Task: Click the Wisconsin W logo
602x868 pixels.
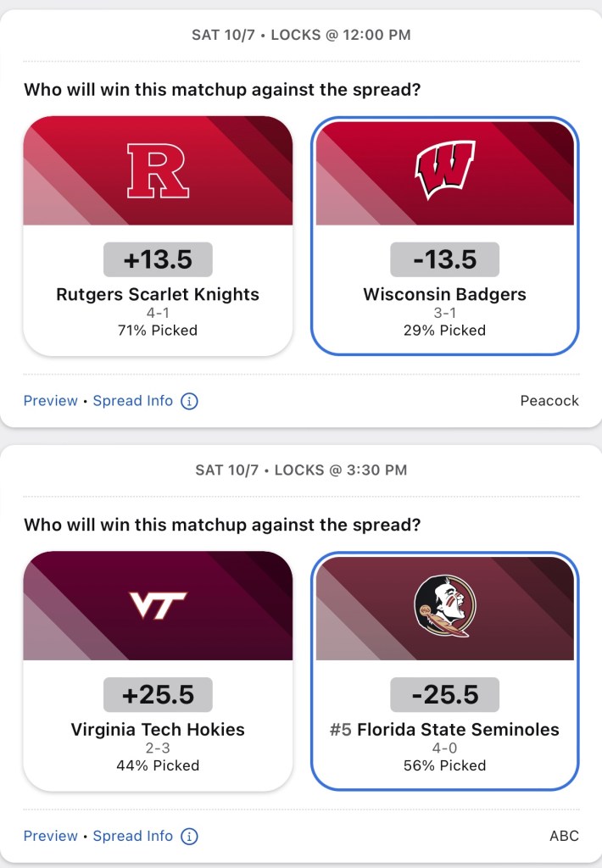Action: (x=444, y=170)
